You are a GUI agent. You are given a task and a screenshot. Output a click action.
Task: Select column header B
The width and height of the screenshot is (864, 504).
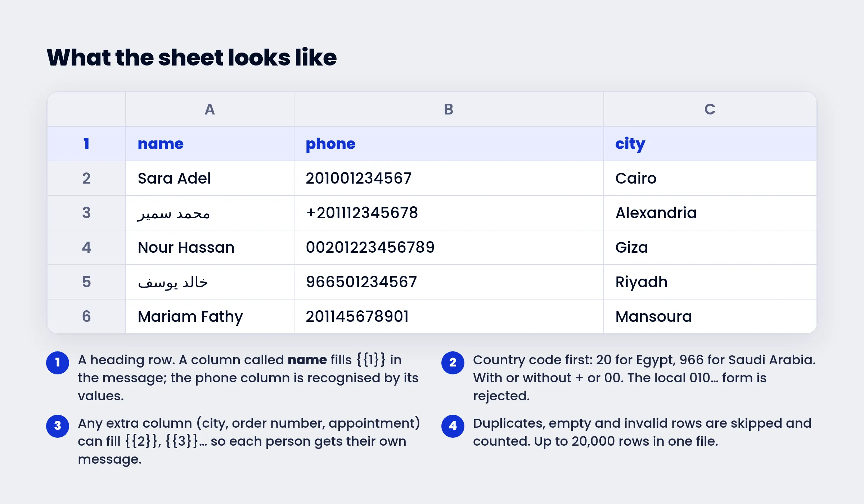(x=449, y=109)
